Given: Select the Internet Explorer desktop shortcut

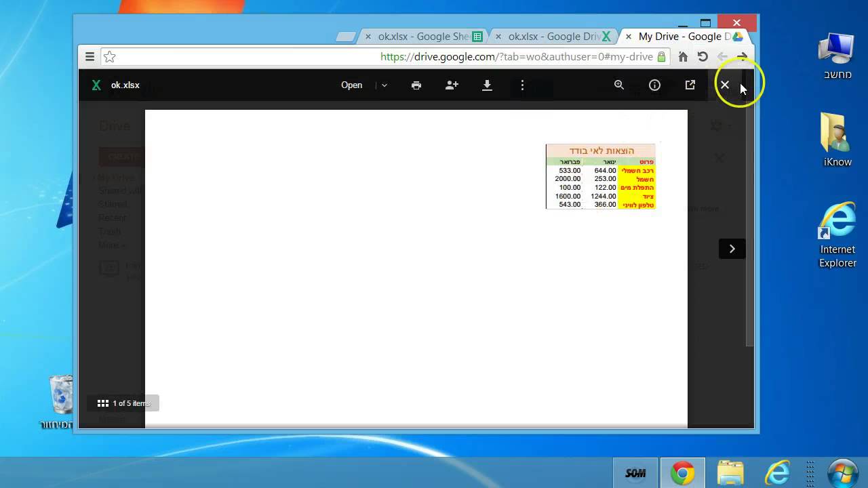Looking at the screenshot, I should [x=837, y=235].
